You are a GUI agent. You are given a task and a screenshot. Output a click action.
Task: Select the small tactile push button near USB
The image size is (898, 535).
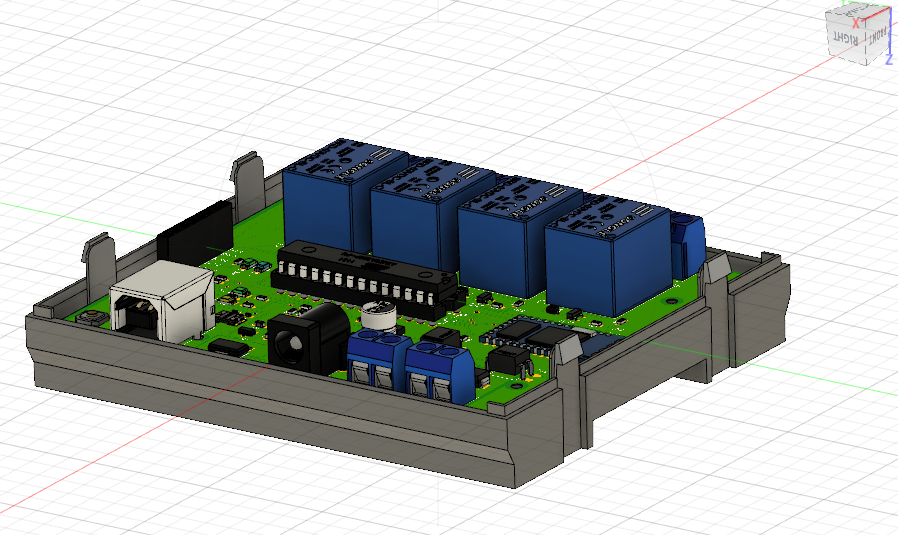92,317
